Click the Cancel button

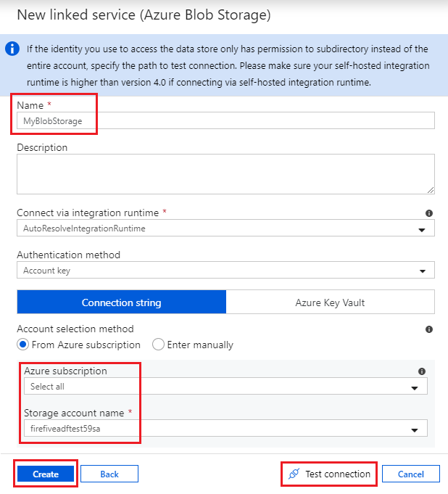pyautogui.click(x=411, y=474)
